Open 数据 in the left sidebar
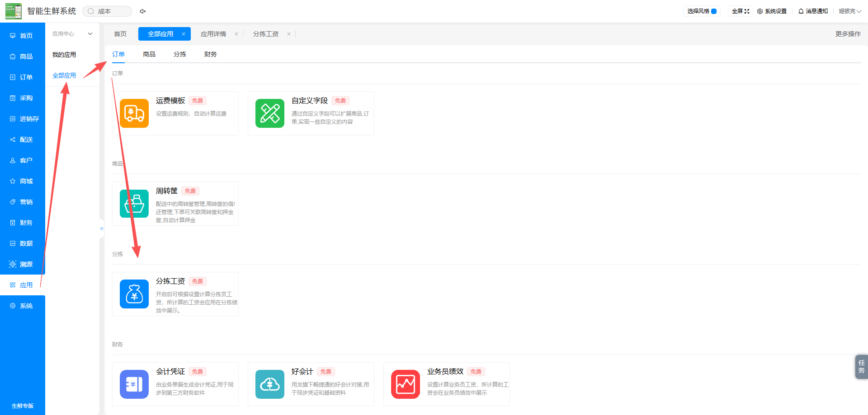The width and height of the screenshot is (868, 415). click(23, 243)
